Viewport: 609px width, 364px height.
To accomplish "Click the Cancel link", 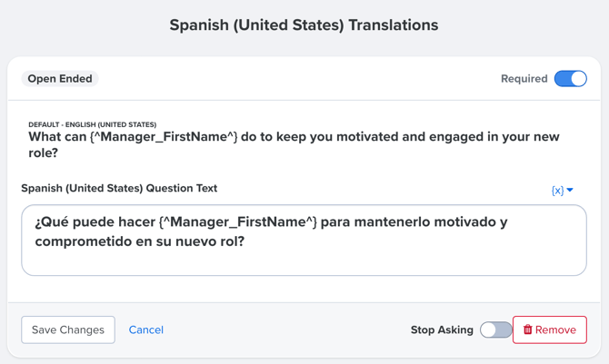I will [146, 330].
